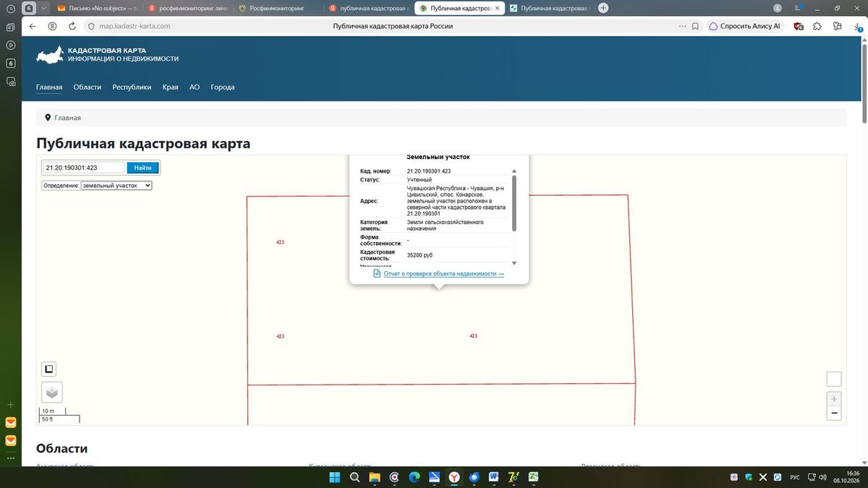Open the АО navigation menu item
The image size is (868, 488).
point(195,87)
